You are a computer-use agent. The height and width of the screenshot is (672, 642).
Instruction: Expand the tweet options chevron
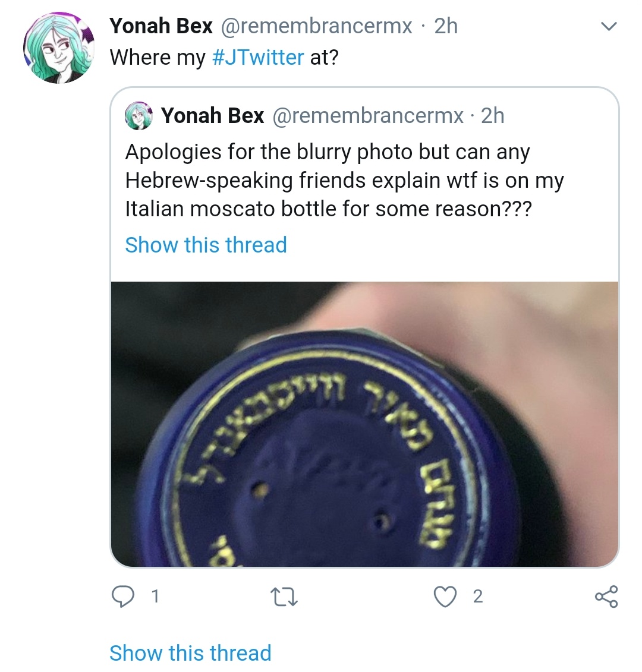pos(609,26)
